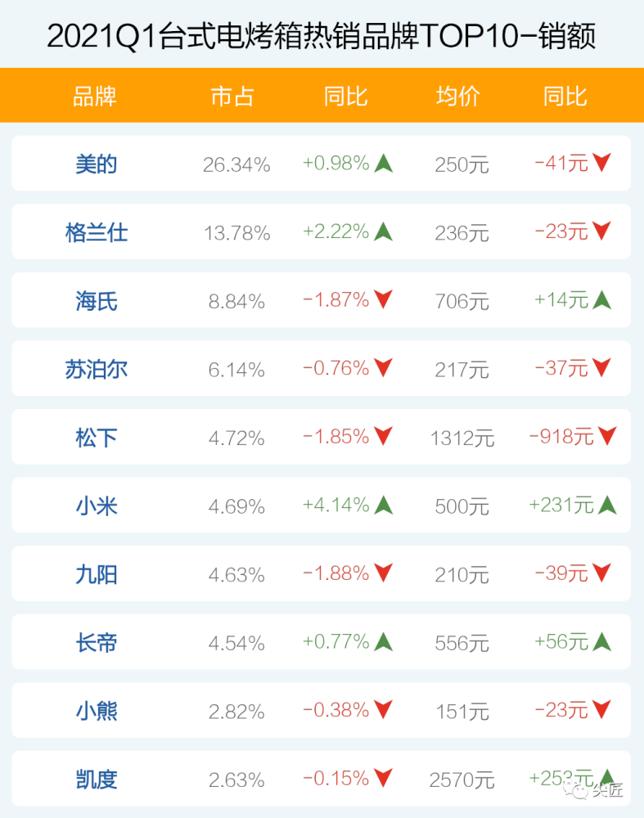Click the green up arrow beside +4.14%
This screenshot has height=818, width=644.
click(x=383, y=506)
